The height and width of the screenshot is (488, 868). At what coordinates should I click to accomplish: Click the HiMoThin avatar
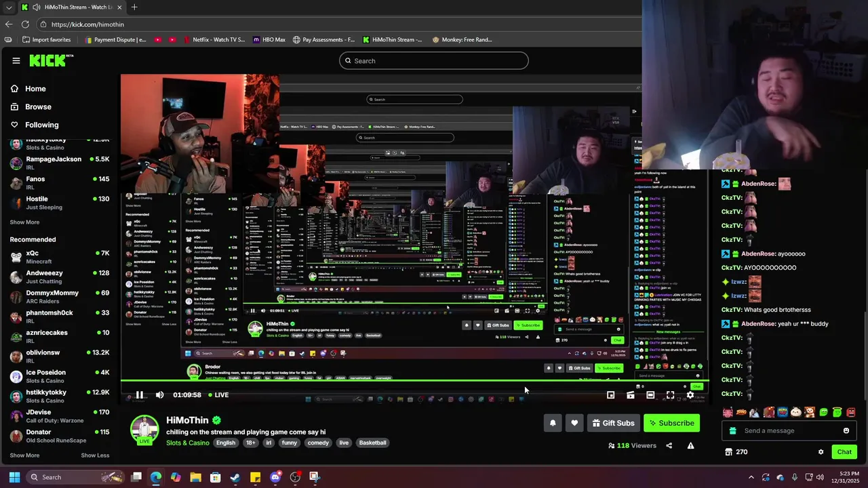pos(144,428)
